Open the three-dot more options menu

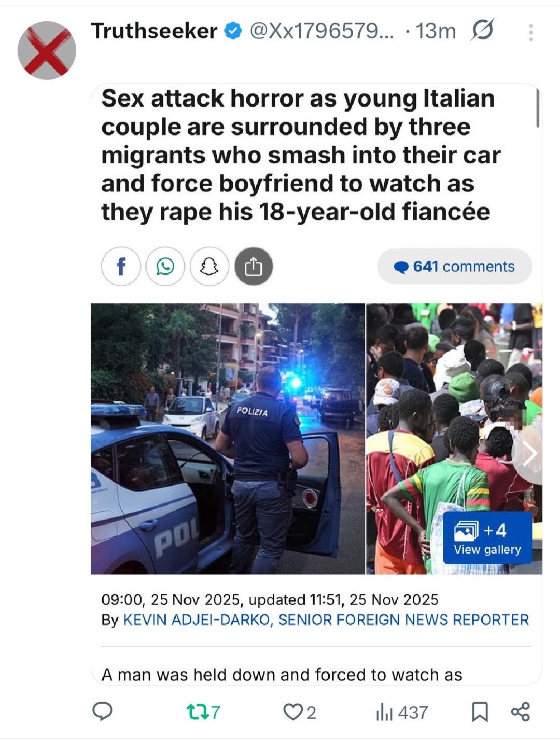pos(530,32)
